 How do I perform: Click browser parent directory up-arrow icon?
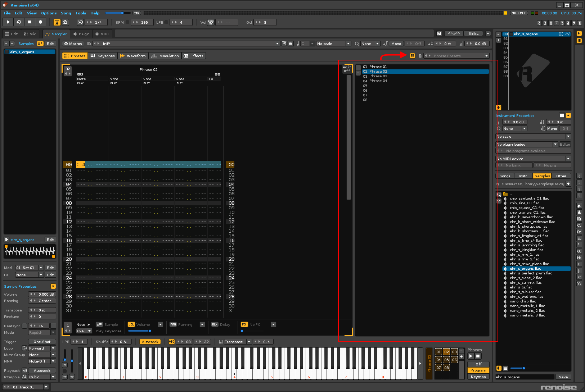[568, 184]
